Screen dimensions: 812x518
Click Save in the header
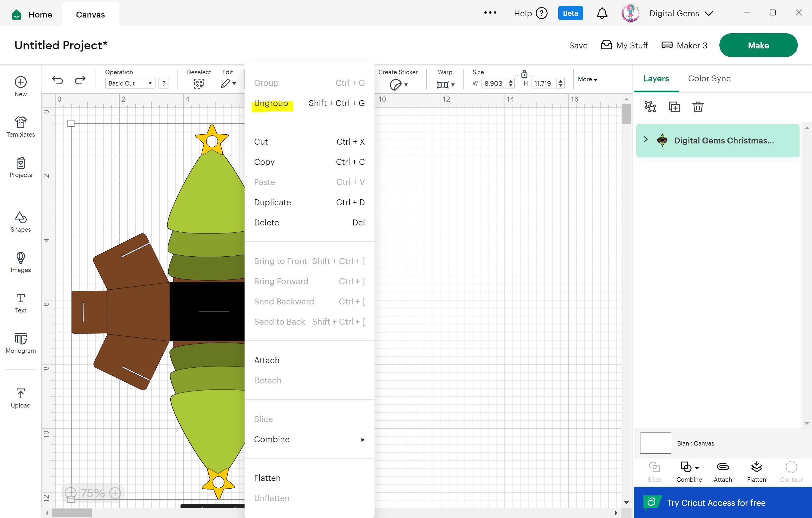[578, 45]
